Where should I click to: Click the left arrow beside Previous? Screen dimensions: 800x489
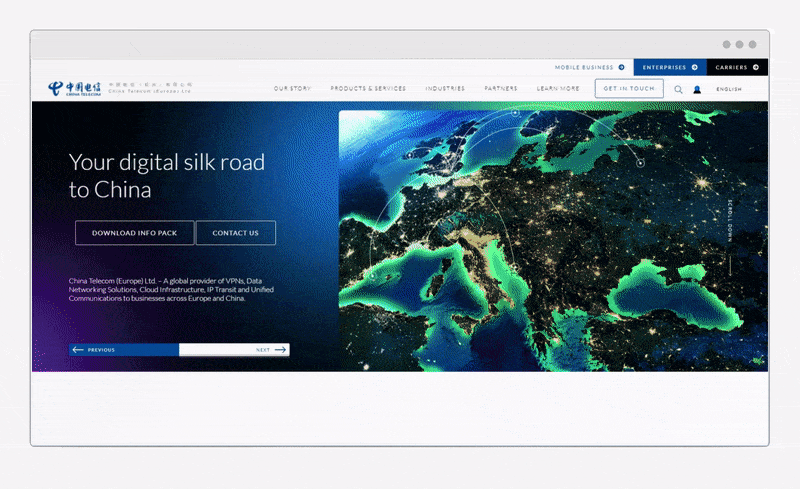[x=78, y=350]
